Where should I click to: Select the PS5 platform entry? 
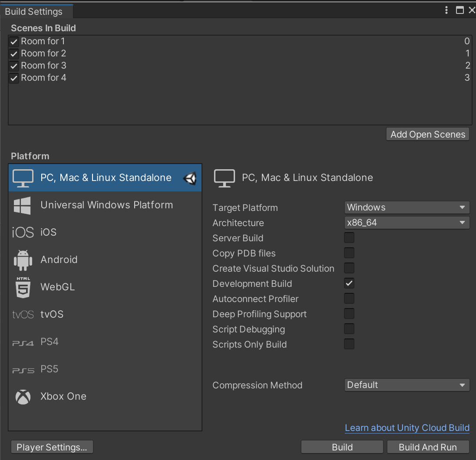point(105,369)
